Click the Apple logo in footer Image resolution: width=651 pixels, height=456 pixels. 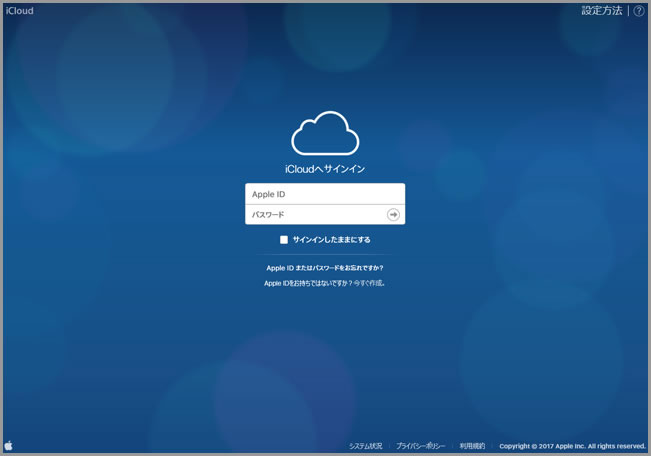point(9,446)
